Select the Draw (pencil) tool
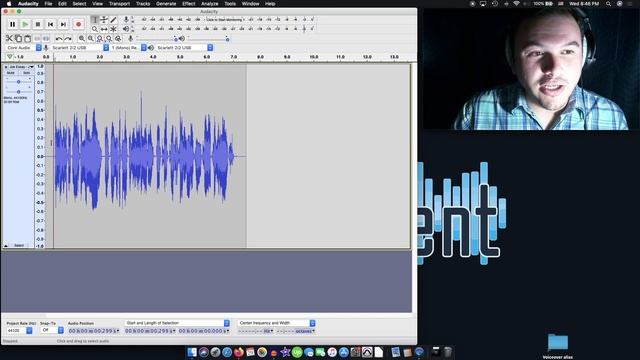 click(113, 20)
